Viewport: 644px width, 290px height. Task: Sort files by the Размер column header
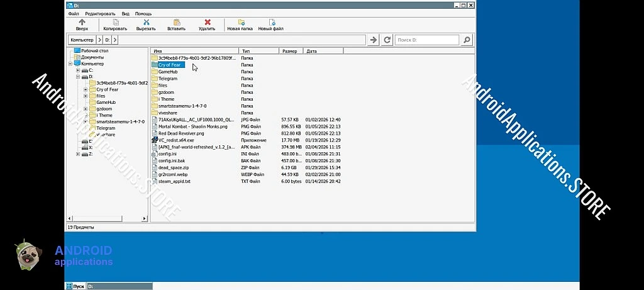pyautogui.click(x=290, y=51)
